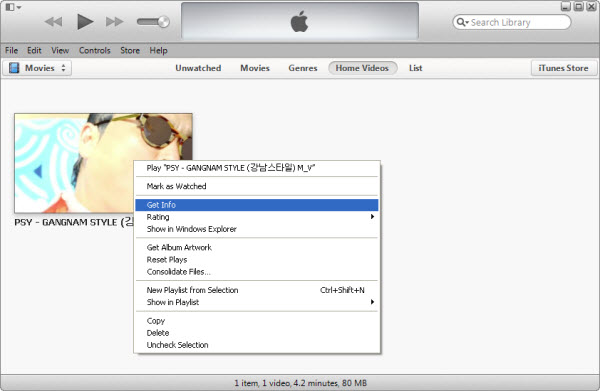The width and height of the screenshot is (600, 391).
Task: Click the Rewind previous track button
Action: pyautogui.click(x=53, y=22)
